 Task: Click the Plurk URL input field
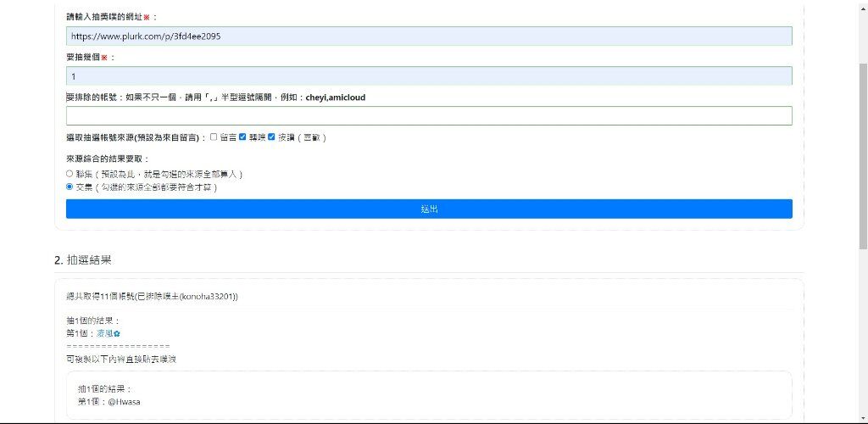429,36
